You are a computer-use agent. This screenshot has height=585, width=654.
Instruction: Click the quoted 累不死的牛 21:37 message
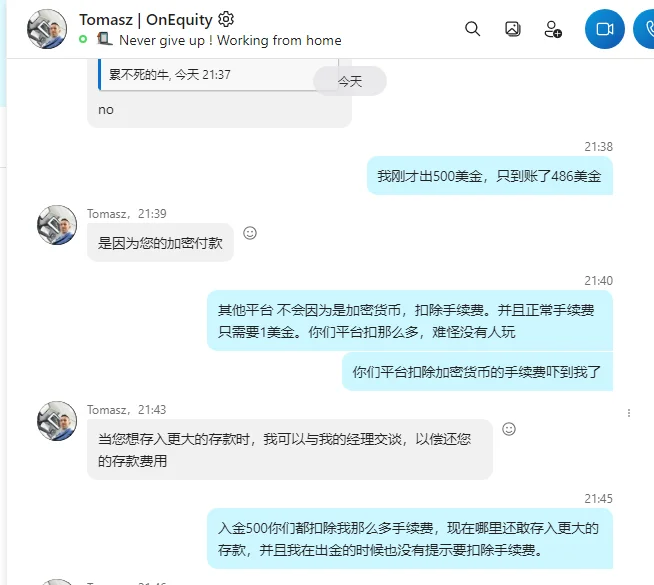point(219,75)
